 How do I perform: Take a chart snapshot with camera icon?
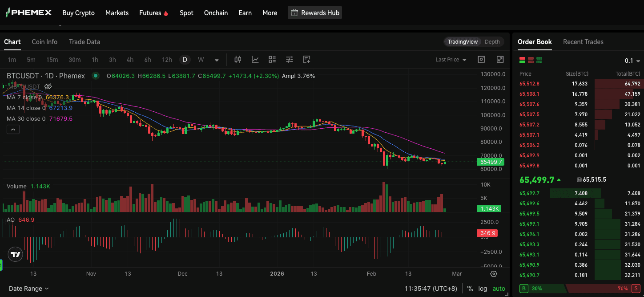481,59
